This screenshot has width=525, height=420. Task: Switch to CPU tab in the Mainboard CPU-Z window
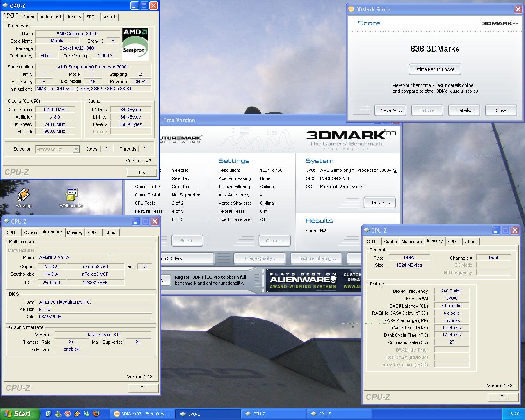tap(11, 233)
